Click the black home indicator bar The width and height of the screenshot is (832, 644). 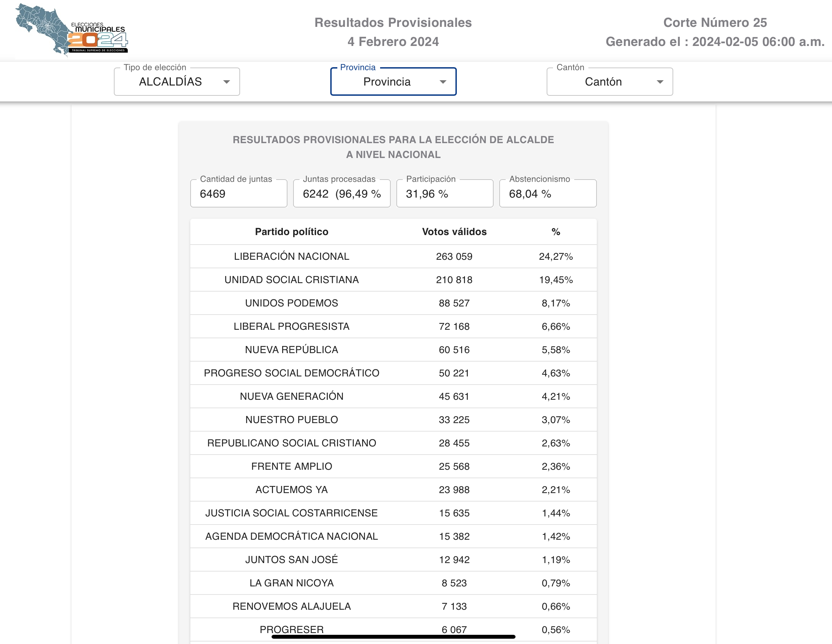coord(393,636)
